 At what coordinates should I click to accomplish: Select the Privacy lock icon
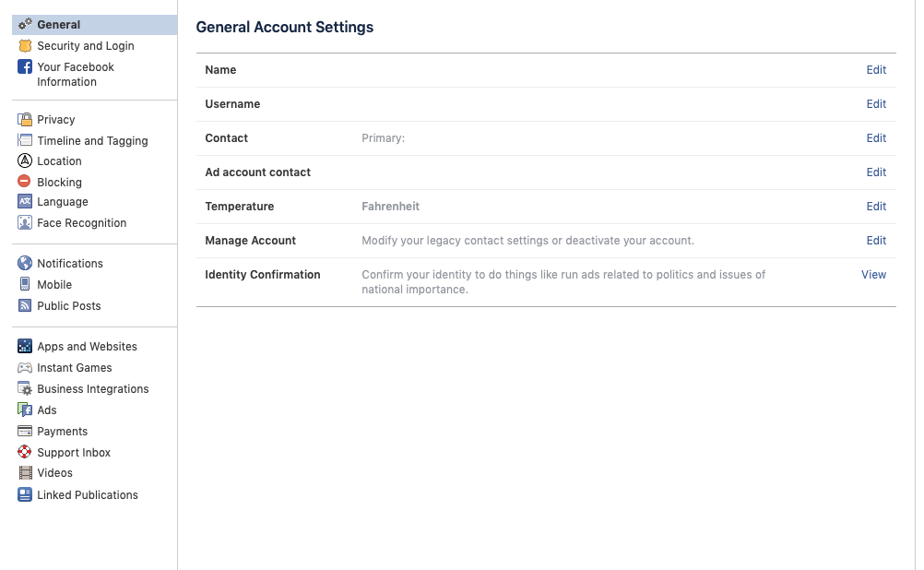(x=25, y=119)
